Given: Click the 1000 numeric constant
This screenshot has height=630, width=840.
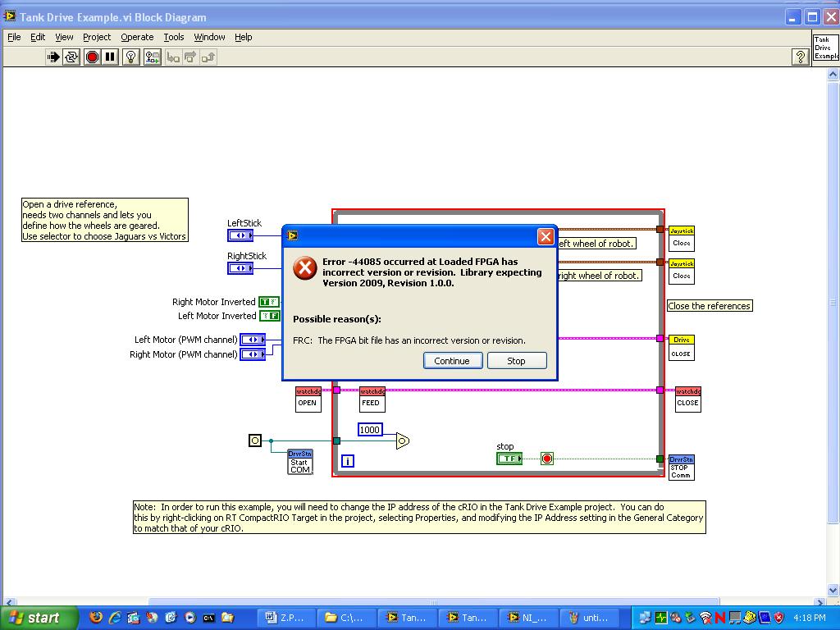Looking at the screenshot, I should click(370, 430).
